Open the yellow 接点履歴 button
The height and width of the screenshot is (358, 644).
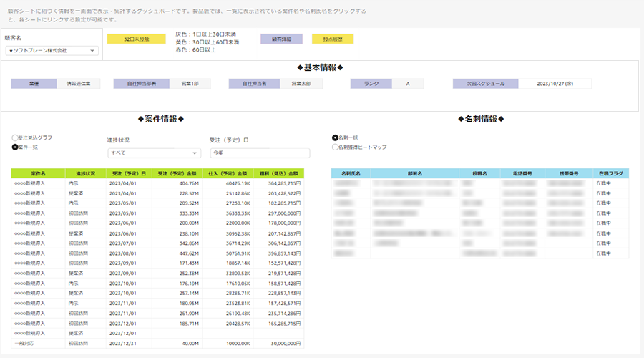333,39
